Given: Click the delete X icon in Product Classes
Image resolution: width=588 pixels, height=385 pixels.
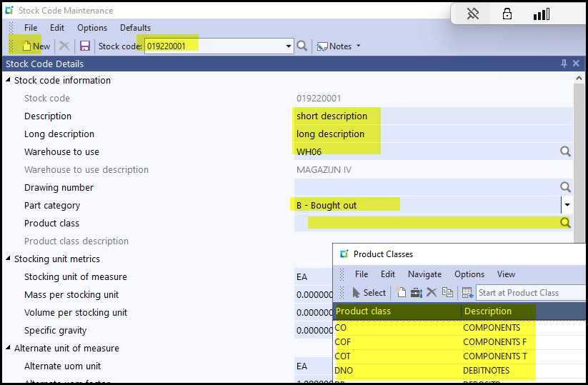Looking at the screenshot, I should (432, 292).
